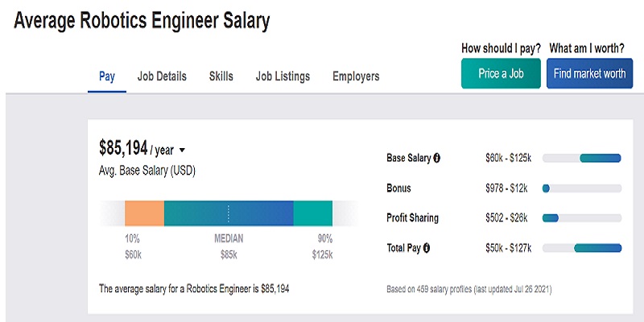Open the Employers tab

click(x=356, y=76)
